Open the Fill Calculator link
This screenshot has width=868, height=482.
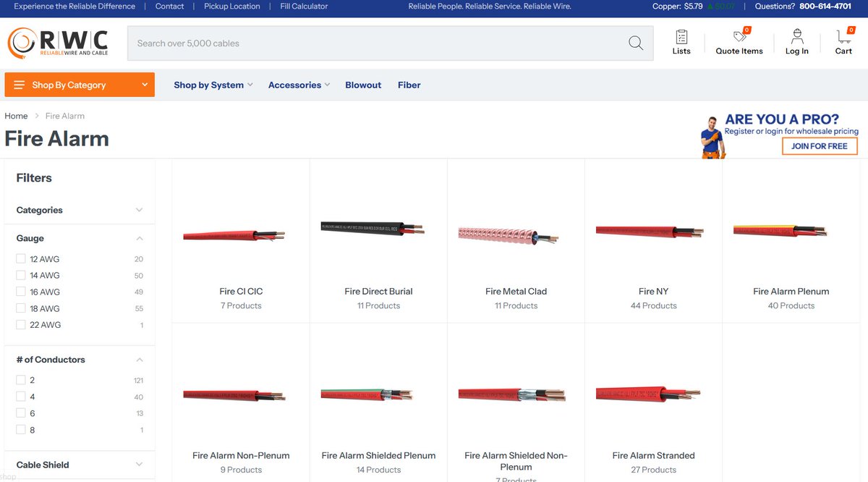[x=304, y=7]
